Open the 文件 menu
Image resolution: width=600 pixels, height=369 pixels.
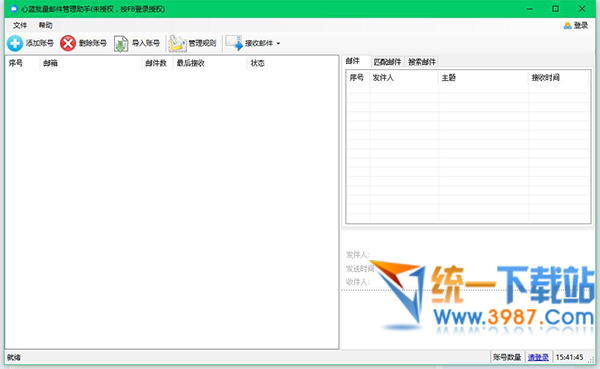pyautogui.click(x=20, y=25)
